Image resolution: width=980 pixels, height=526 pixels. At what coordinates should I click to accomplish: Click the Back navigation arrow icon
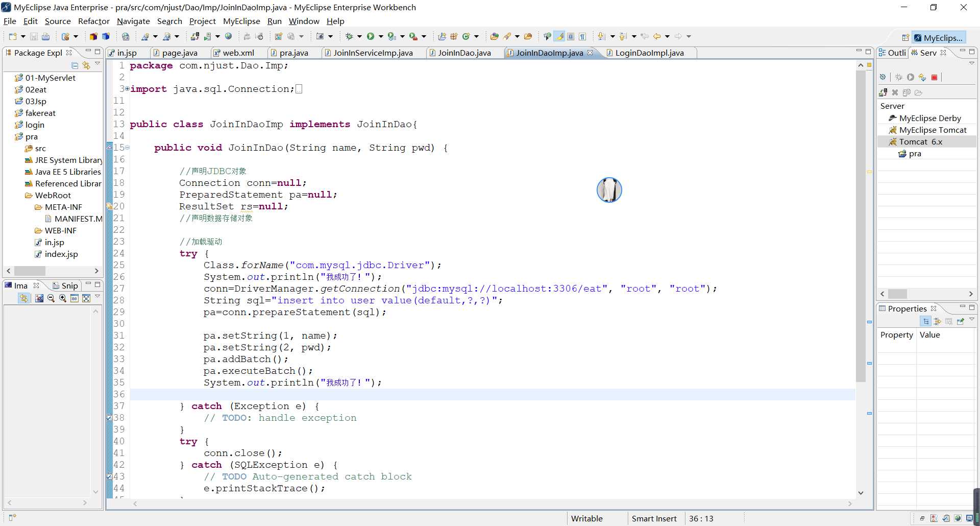(x=657, y=36)
